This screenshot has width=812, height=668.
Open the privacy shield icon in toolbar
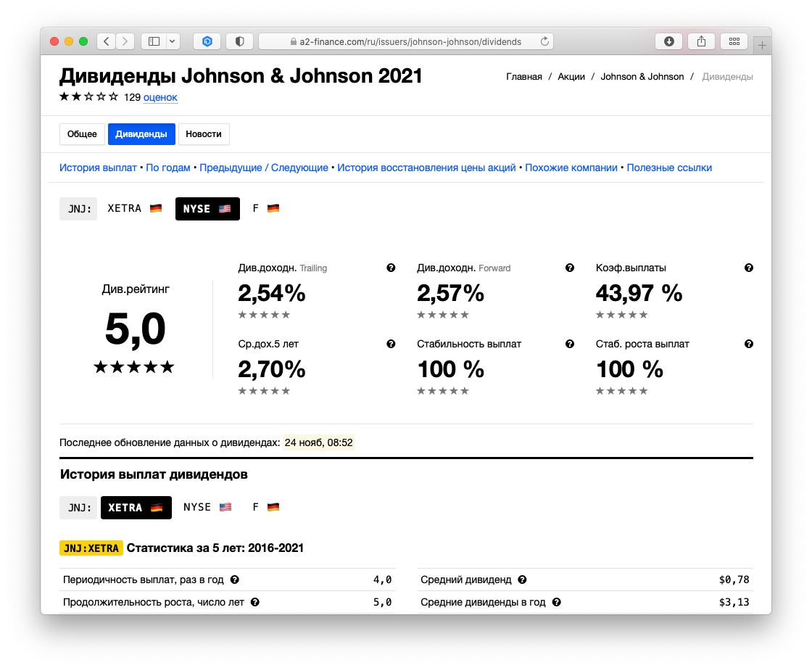tap(240, 41)
